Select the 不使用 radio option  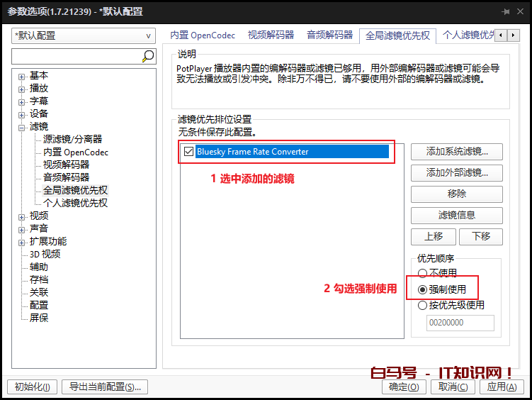tap(423, 274)
